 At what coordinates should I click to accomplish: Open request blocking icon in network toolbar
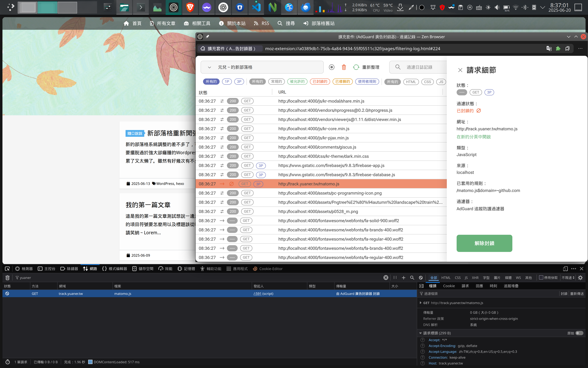click(x=421, y=278)
